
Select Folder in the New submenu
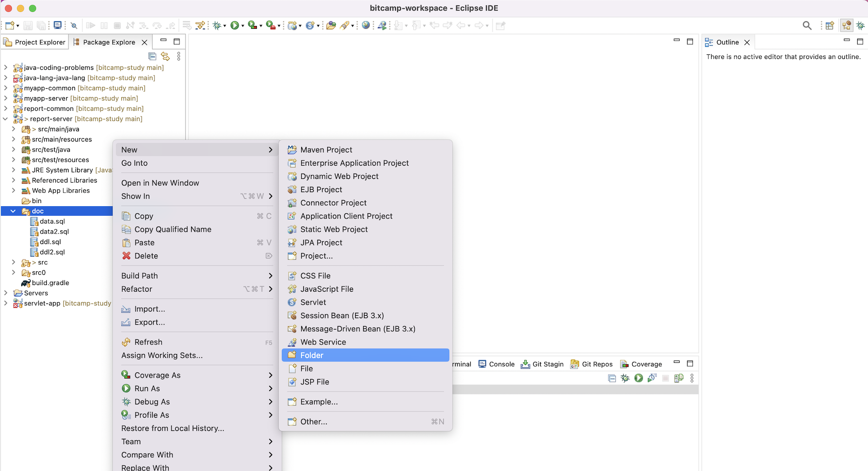366,355
